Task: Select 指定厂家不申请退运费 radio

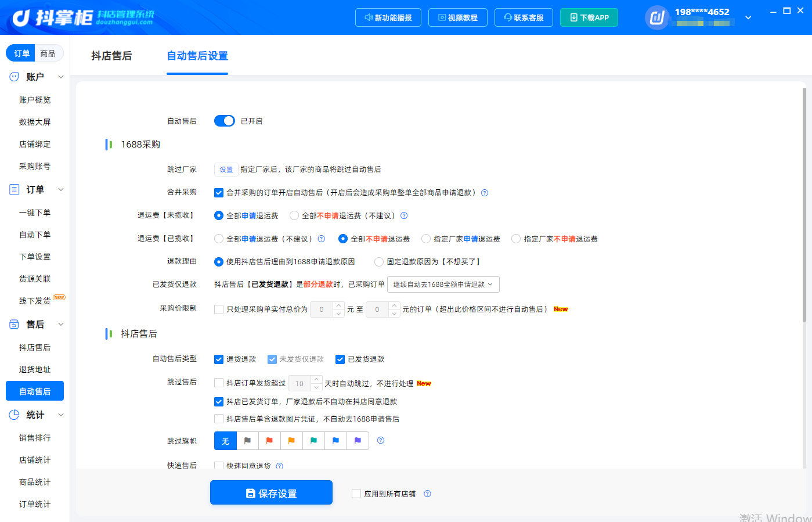Action: point(516,239)
